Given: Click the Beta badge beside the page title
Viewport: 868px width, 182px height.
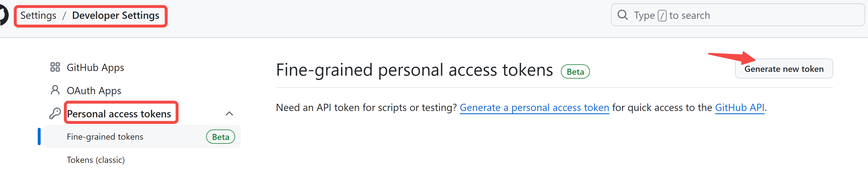Looking at the screenshot, I should (x=575, y=71).
